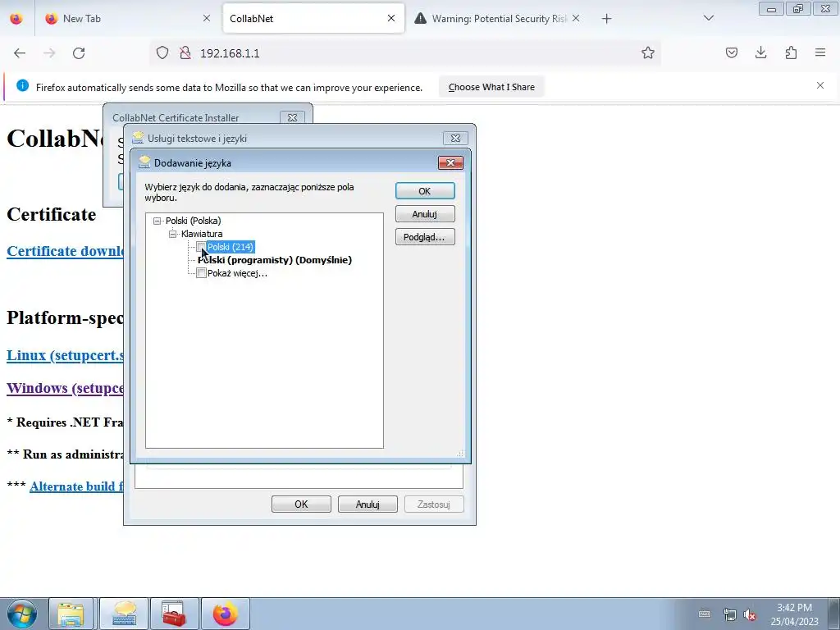Close the Usługi tekstowe i języki window

click(x=455, y=138)
